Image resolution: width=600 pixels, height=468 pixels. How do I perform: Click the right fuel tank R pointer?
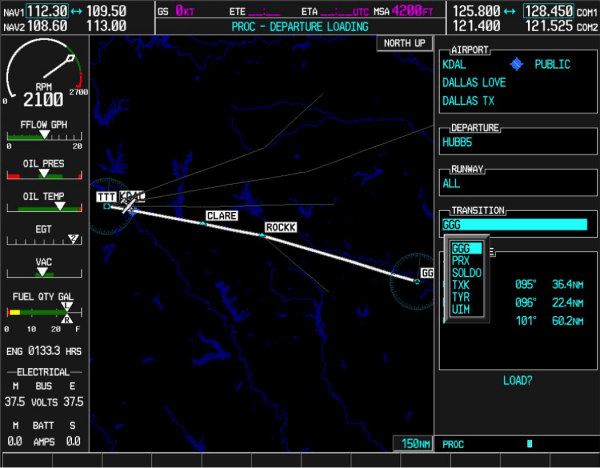(x=67, y=318)
